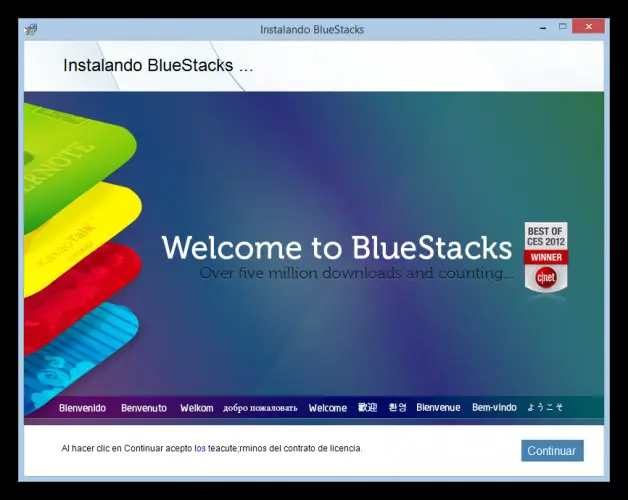628x500 pixels.
Task: Click the 'Welcome to BlueStacks' heading
Action: coord(337,248)
